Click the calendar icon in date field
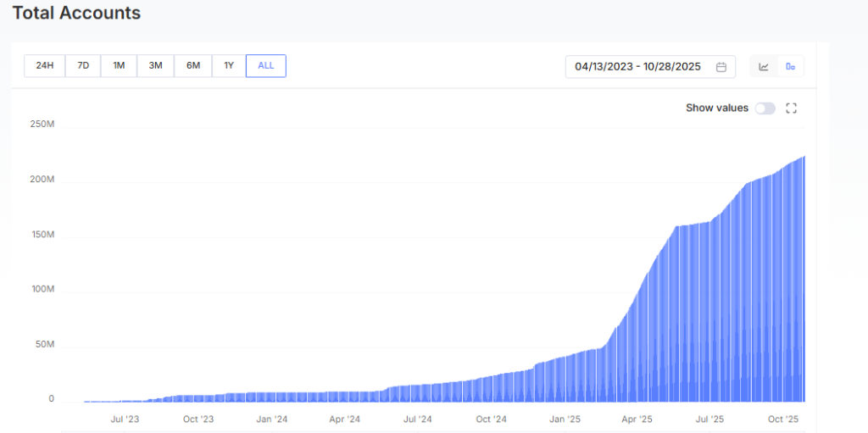Screen dimensions: 868x433 tap(721, 66)
